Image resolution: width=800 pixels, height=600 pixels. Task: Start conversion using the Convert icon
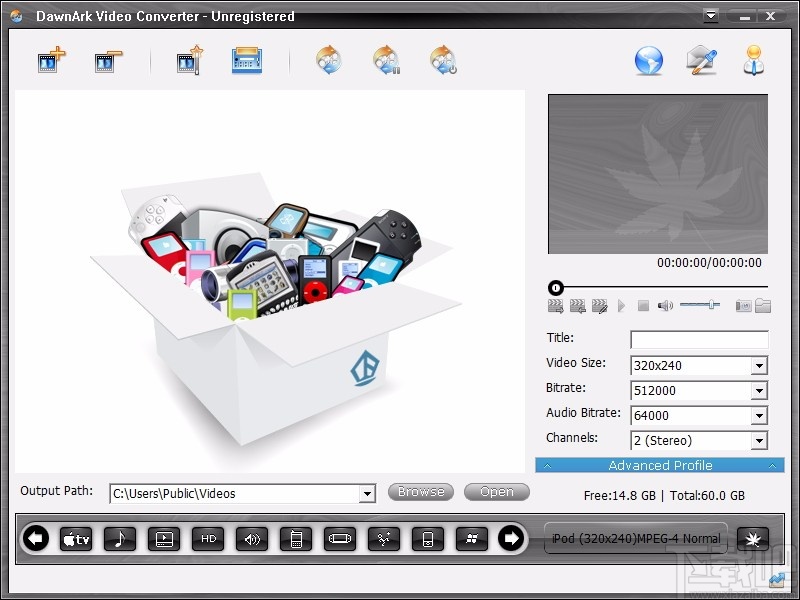pos(329,60)
